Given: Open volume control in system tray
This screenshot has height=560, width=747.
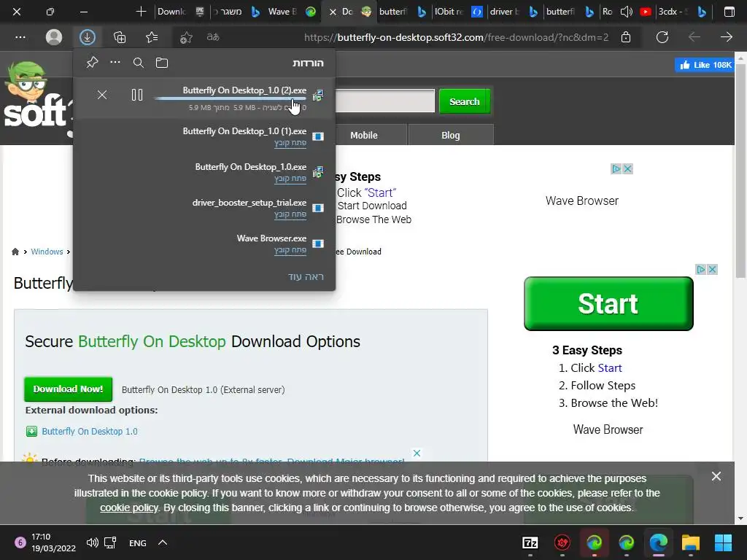Looking at the screenshot, I should click(93, 542).
